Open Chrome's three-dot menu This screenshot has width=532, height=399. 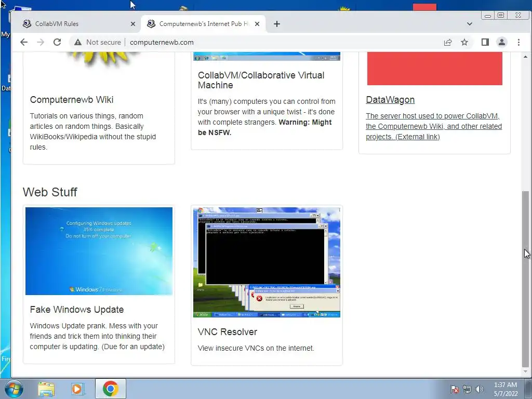(518, 42)
